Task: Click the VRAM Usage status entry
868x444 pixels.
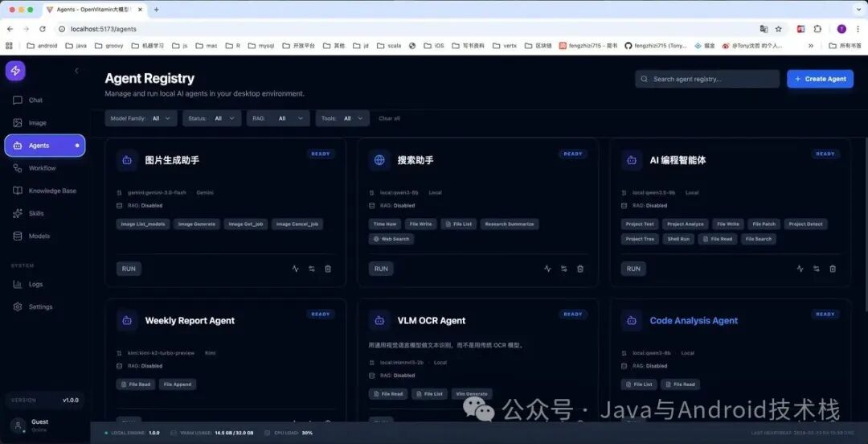Action: (212, 433)
